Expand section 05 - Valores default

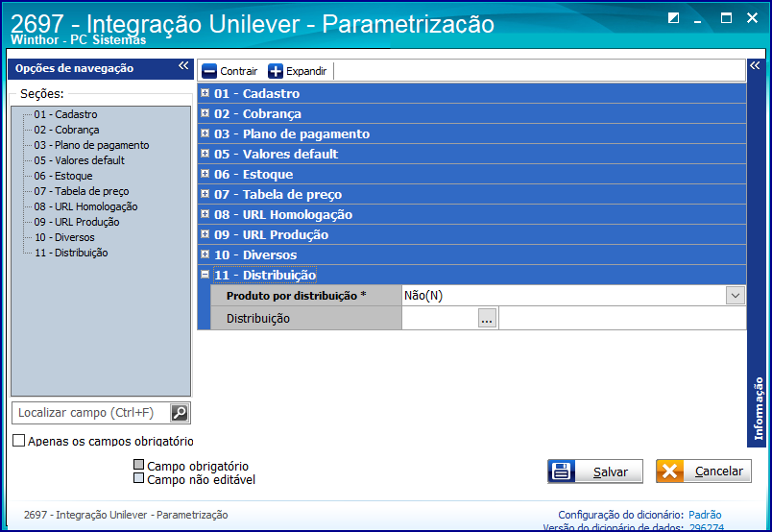[x=205, y=154]
